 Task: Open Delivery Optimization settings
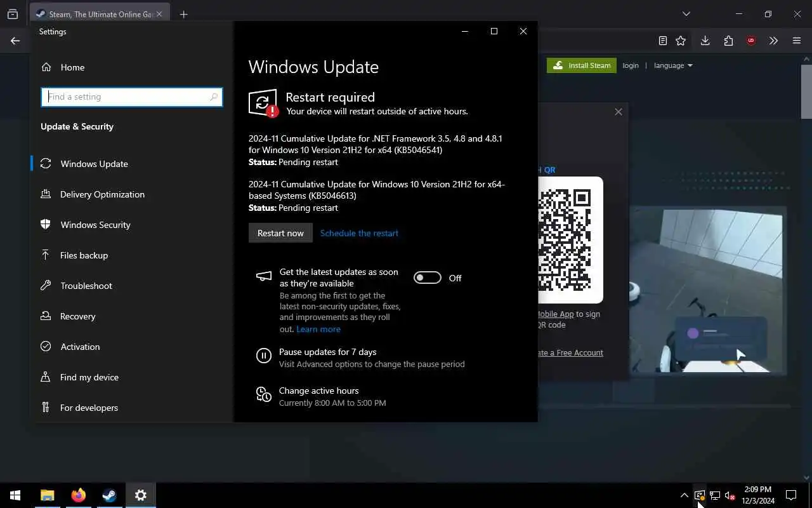102,194
